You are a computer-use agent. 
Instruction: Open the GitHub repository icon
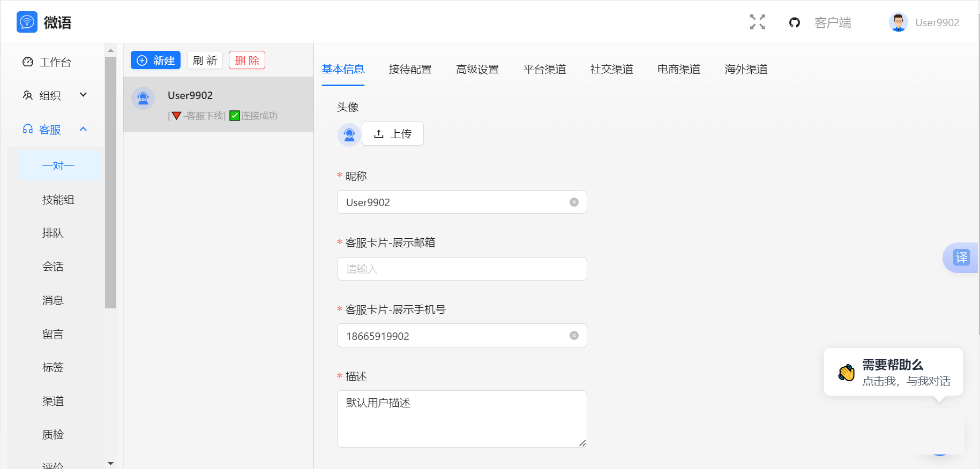(794, 22)
